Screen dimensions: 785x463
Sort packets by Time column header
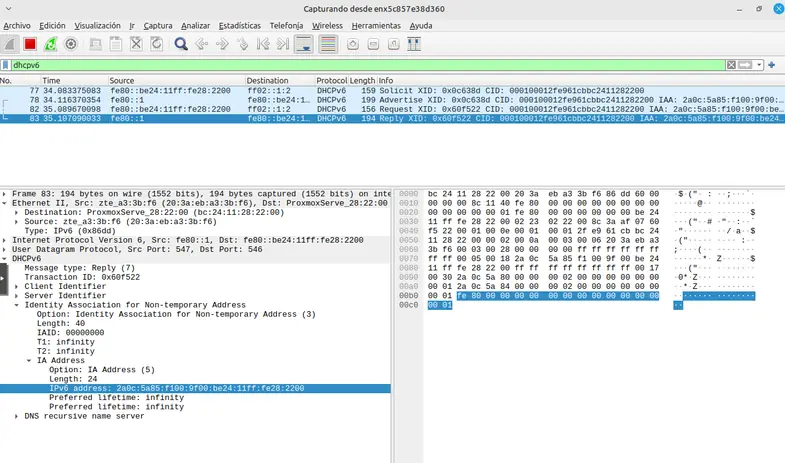click(x=74, y=81)
